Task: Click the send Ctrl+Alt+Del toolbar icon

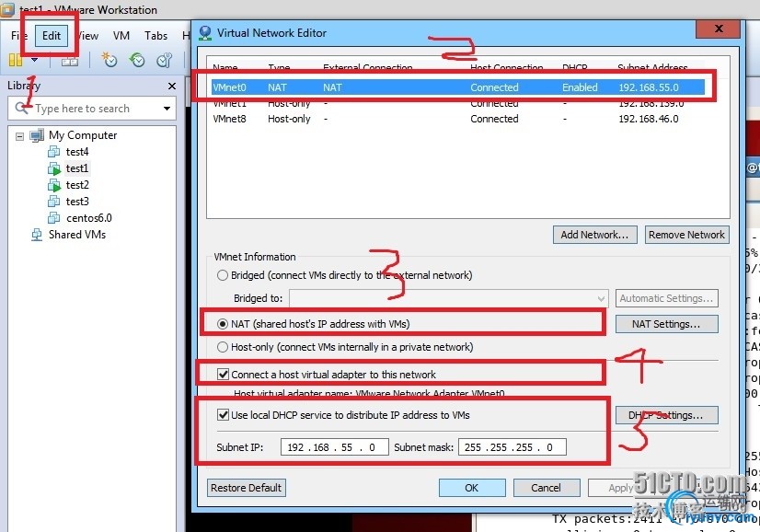Action: pyautogui.click(x=70, y=61)
